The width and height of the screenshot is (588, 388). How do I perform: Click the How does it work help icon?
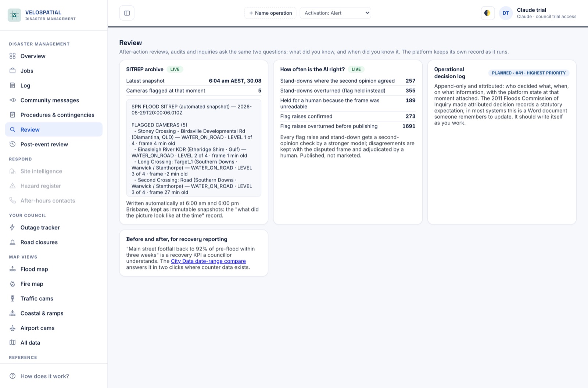point(12,376)
